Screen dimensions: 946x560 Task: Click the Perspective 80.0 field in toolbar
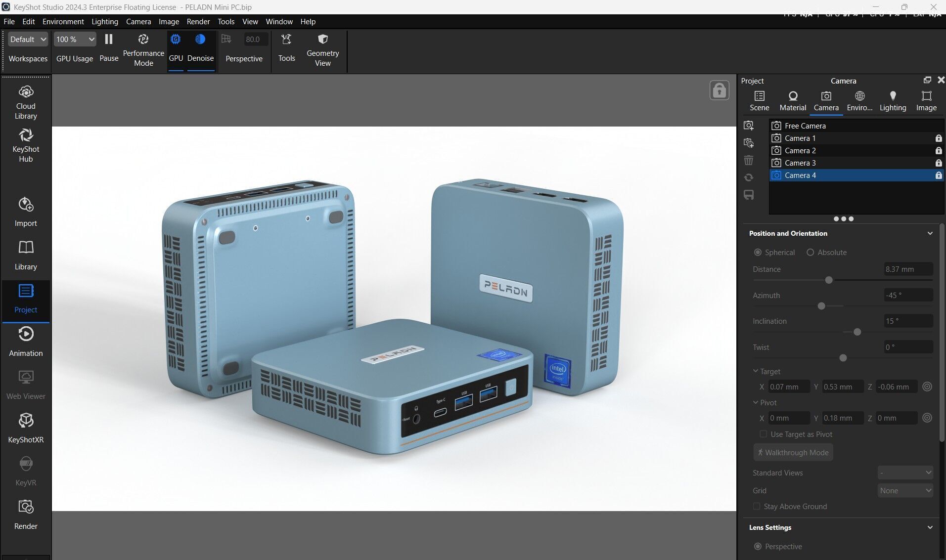pos(255,39)
